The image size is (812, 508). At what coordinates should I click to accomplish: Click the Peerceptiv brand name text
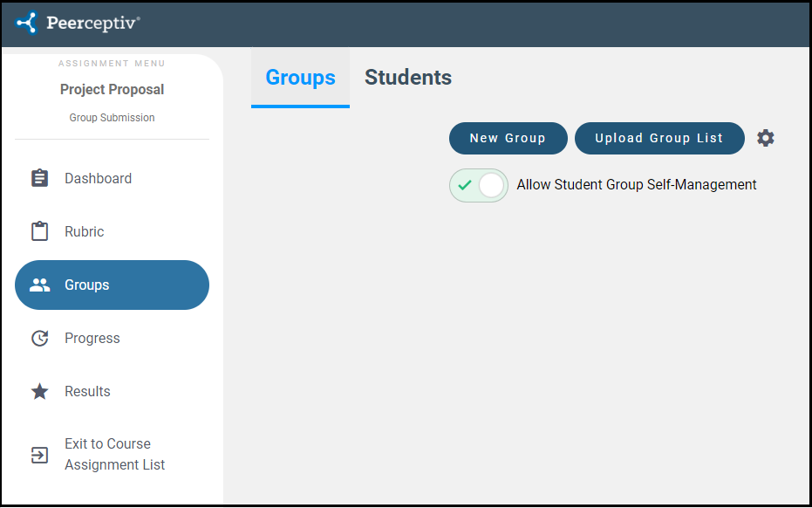point(93,23)
